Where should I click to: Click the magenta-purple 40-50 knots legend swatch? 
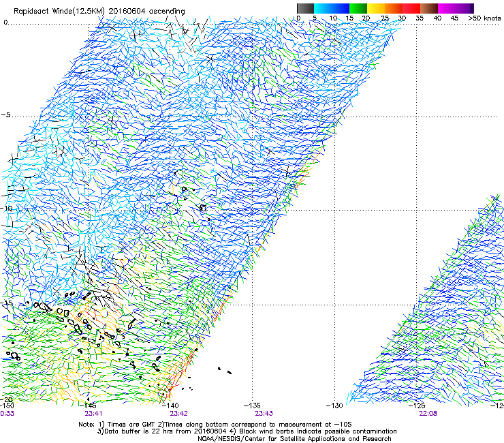[456, 8]
